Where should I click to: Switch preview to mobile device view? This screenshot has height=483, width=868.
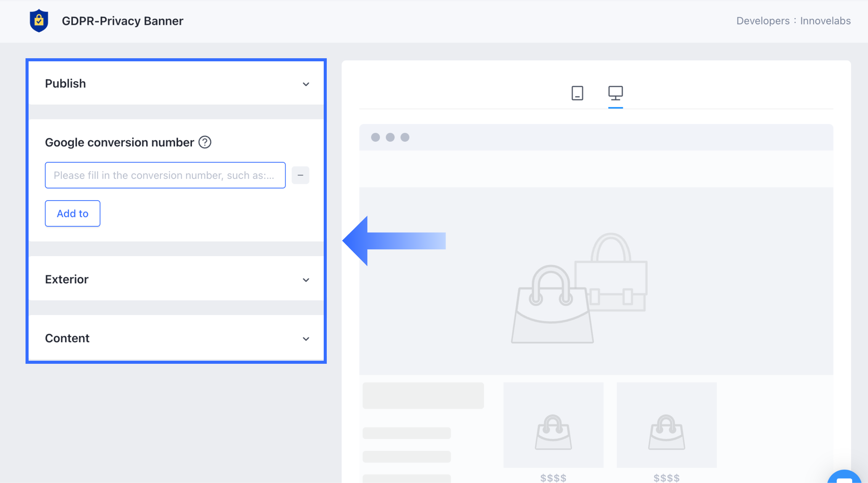point(577,93)
